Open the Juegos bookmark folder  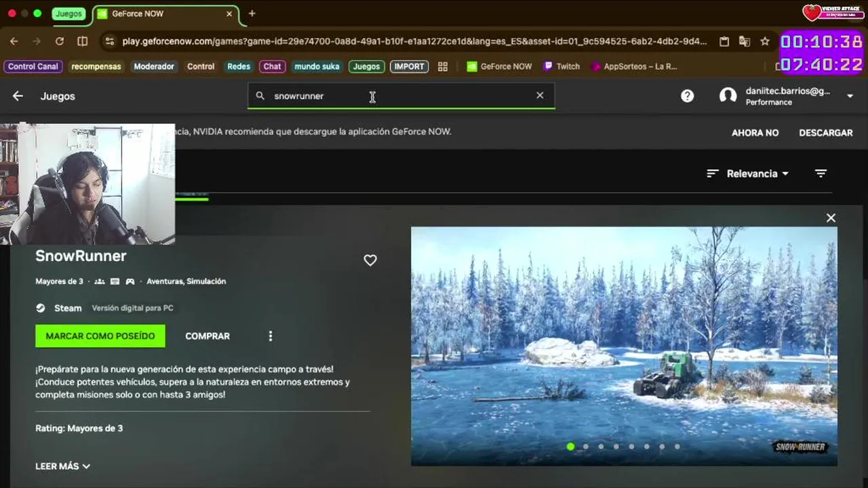coord(366,66)
